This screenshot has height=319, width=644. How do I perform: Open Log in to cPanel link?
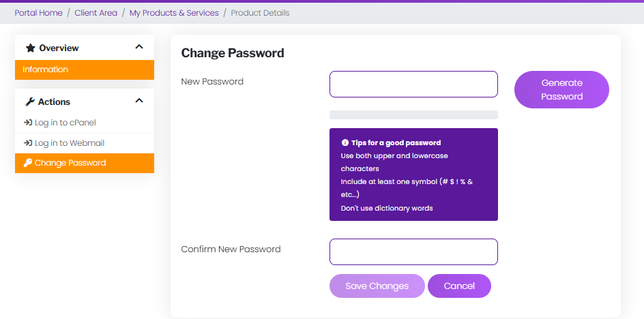click(65, 123)
